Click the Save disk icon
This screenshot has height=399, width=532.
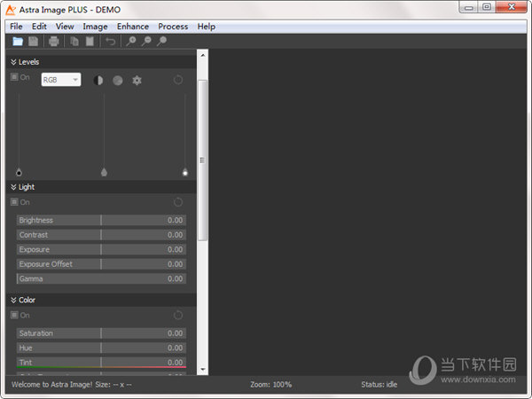(34, 42)
